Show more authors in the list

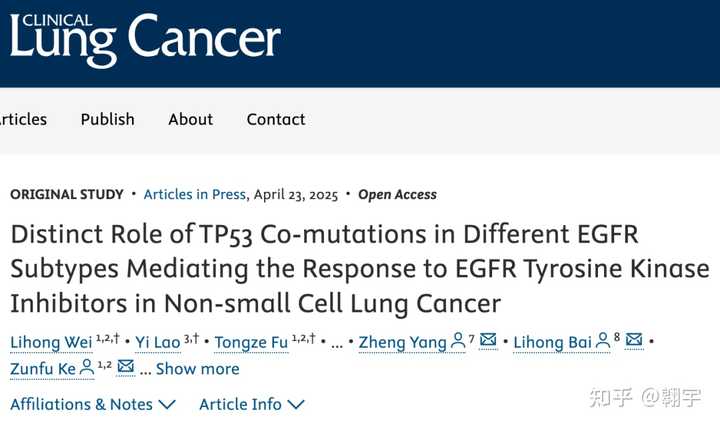(x=197, y=368)
